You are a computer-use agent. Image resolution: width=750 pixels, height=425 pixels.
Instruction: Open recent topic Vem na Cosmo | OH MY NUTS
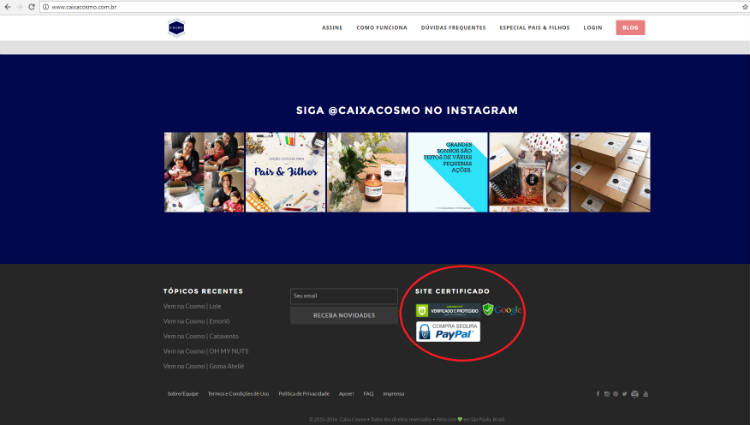tap(205, 351)
